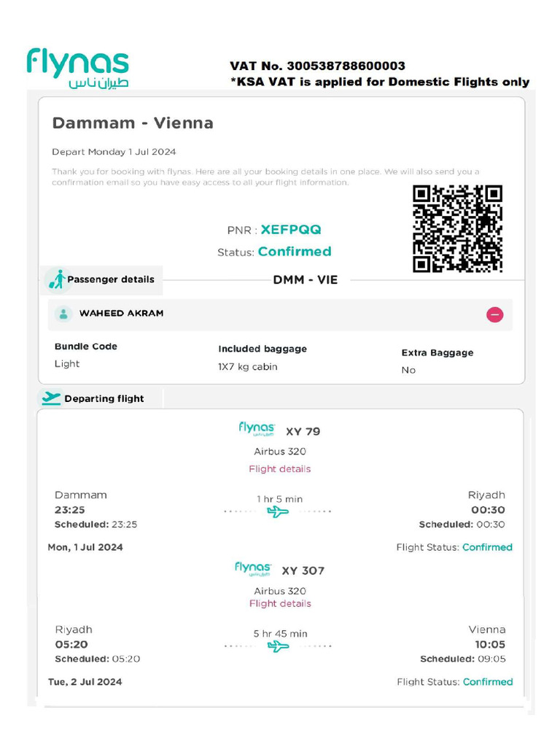Click the walking traveler Passenger details icon
The height and width of the screenshot is (747, 560).
coord(57,279)
